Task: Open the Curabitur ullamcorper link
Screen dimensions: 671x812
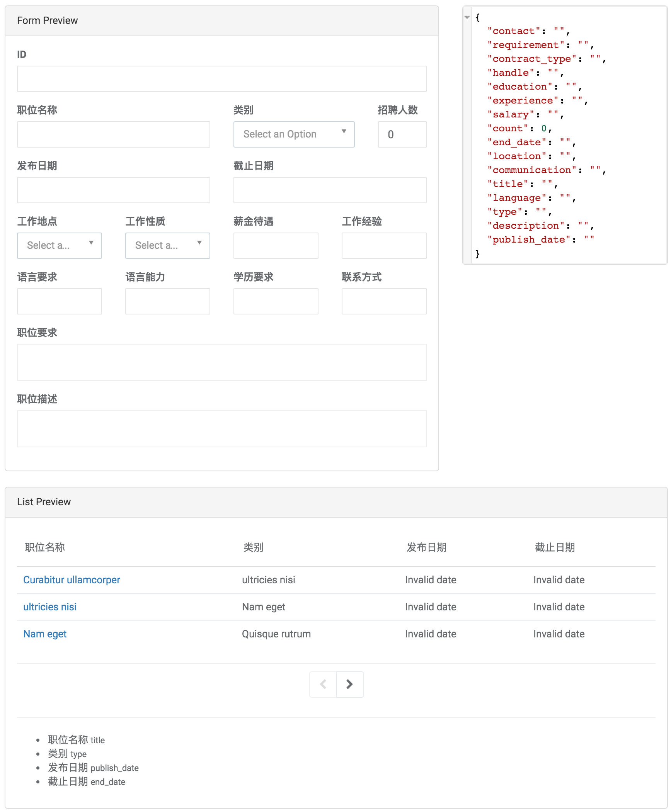Action: coord(72,580)
